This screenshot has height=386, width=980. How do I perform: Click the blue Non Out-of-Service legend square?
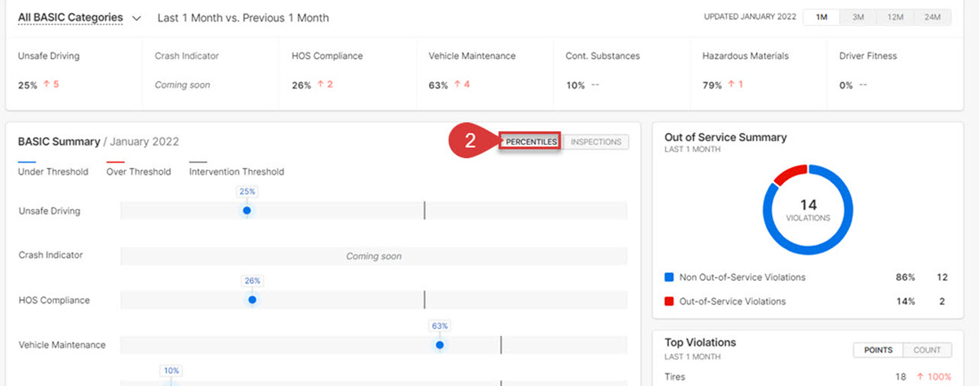669,278
